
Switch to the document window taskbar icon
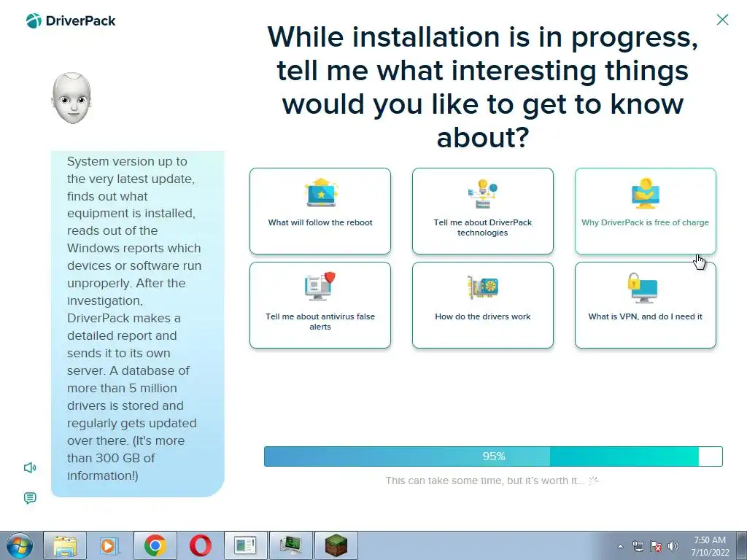(245, 545)
